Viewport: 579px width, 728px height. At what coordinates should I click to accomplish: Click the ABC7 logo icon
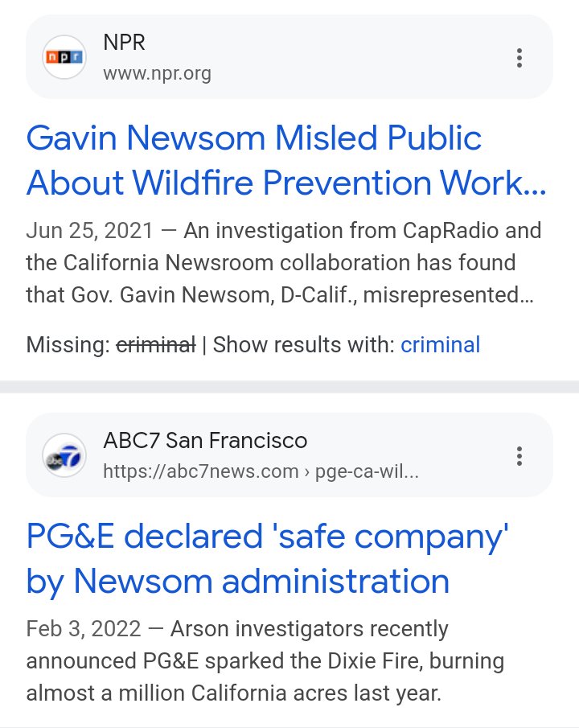64,455
